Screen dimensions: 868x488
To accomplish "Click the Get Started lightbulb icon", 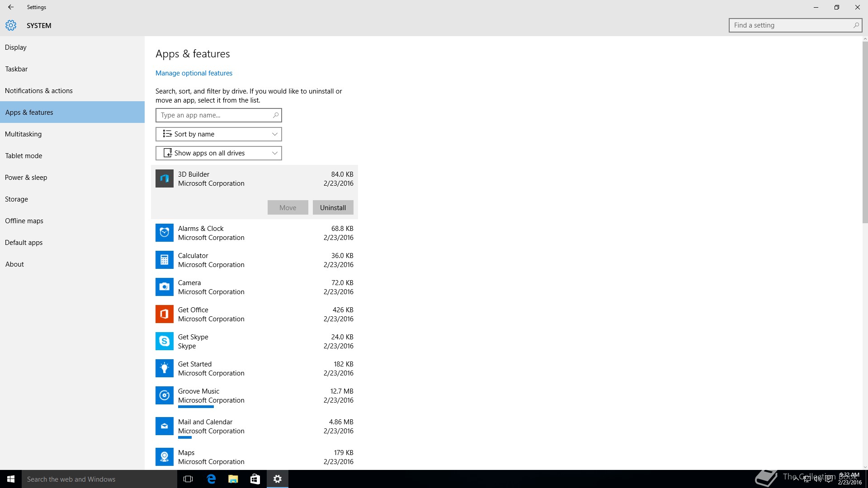I will click(x=165, y=368).
